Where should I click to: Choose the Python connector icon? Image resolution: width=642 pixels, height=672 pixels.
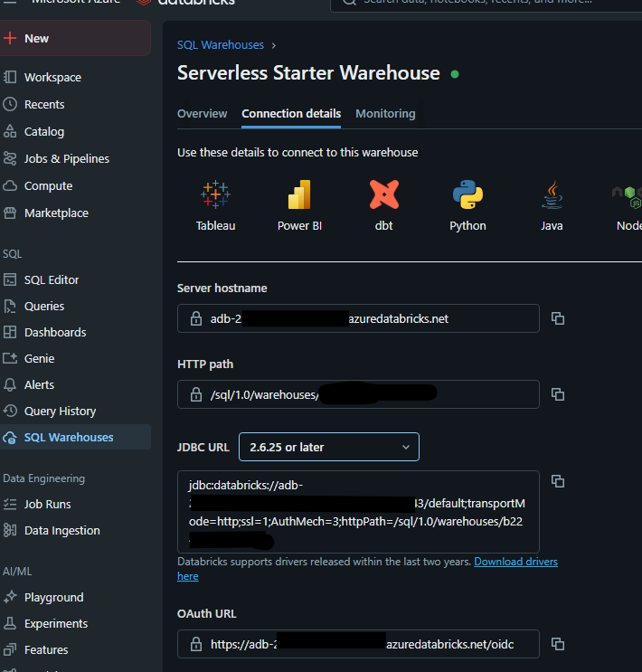click(x=467, y=195)
